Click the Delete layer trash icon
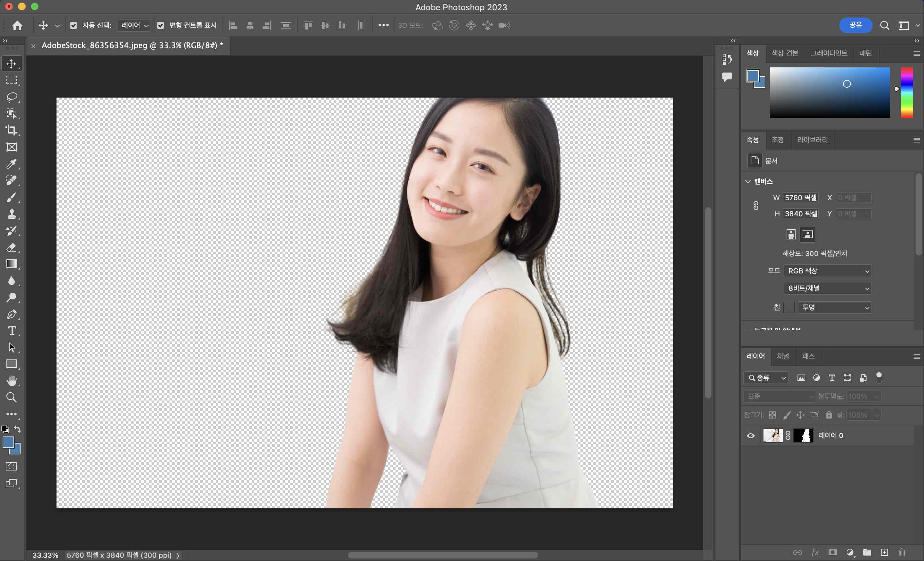 pyautogui.click(x=902, y=552)
